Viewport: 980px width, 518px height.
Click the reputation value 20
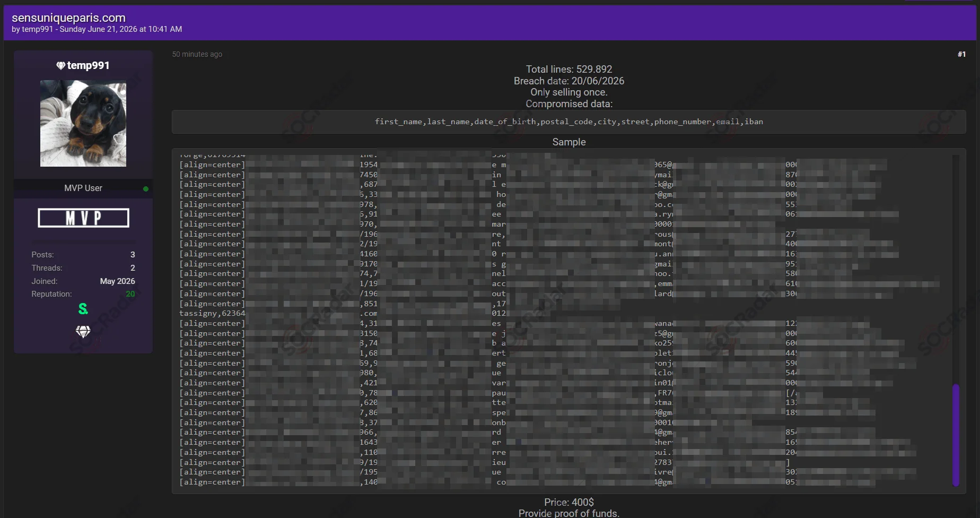(130, 294)
